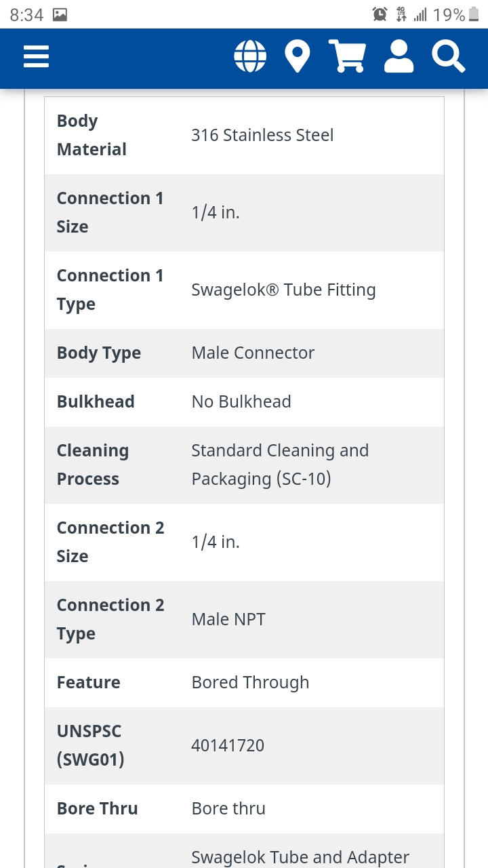
Task: Tap the Bored Through feature value
Action: (x=250, y=682)
